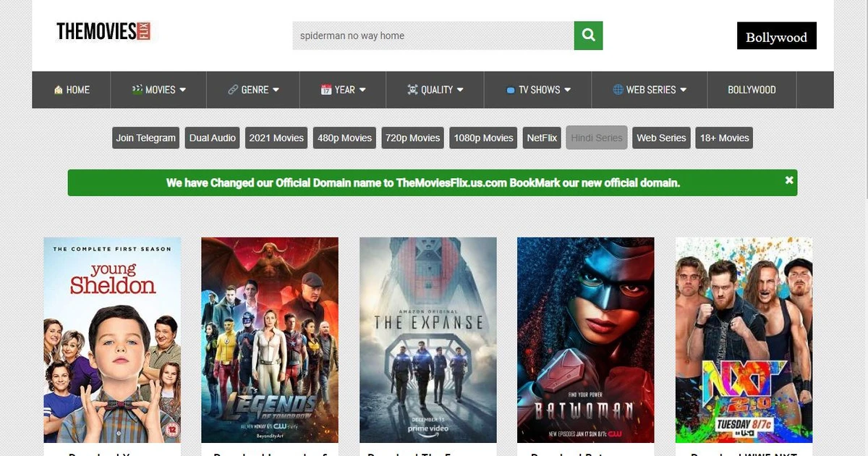The image size is (868, 456).
Task: Click the calendar icon next to YEAR
Action: click(325, 89)
